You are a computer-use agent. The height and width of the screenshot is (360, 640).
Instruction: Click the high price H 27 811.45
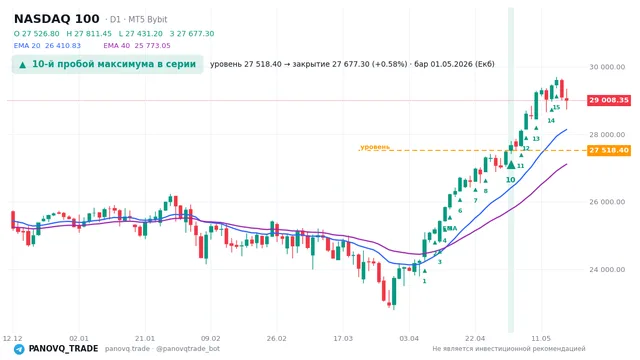[89, 33]
